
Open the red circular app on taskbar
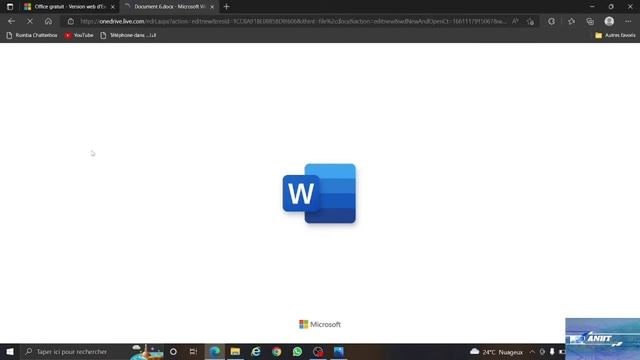[x=318, y=351]
